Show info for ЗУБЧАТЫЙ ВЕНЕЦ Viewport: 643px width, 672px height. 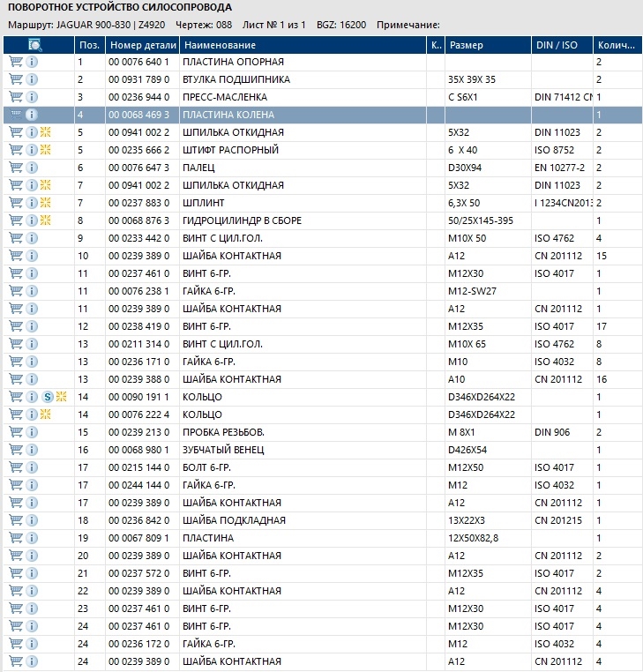click(x=32, y=450)
